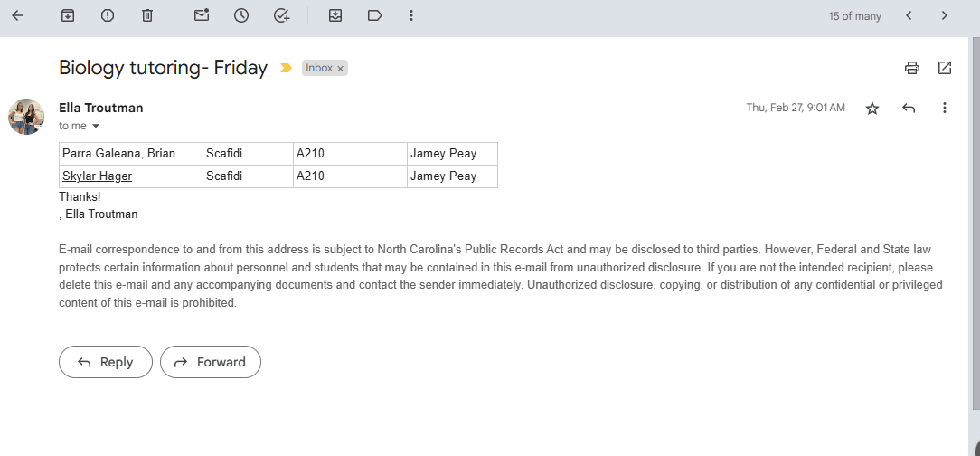The image size is (980, 456).
Task: Mark the email as unread
Action: point(202,15)
